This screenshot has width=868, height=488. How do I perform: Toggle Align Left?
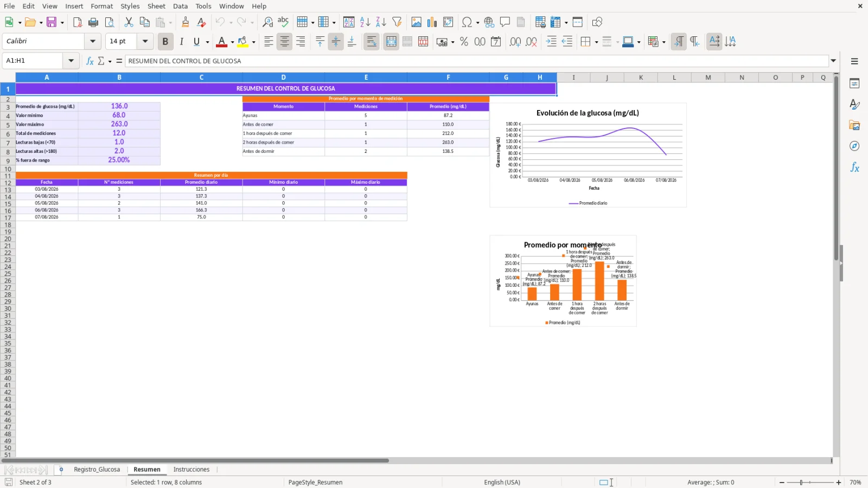[269, 42]
